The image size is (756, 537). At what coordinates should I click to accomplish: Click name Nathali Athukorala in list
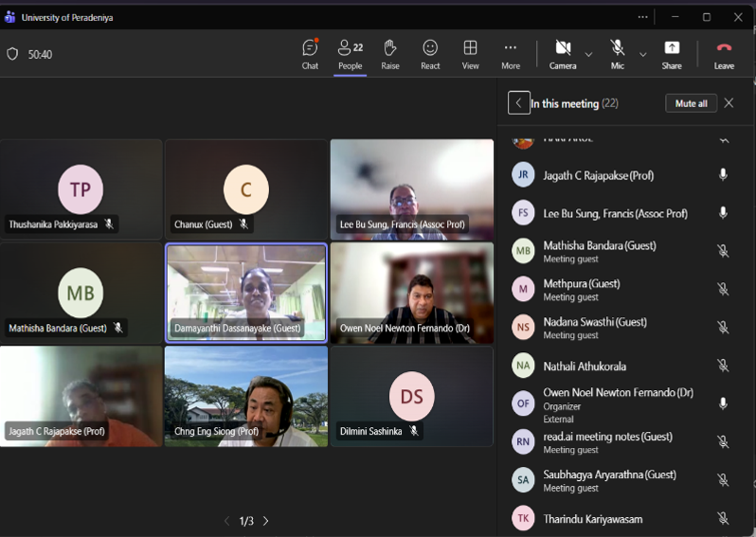pyautogui.click(x=585, y=367)
